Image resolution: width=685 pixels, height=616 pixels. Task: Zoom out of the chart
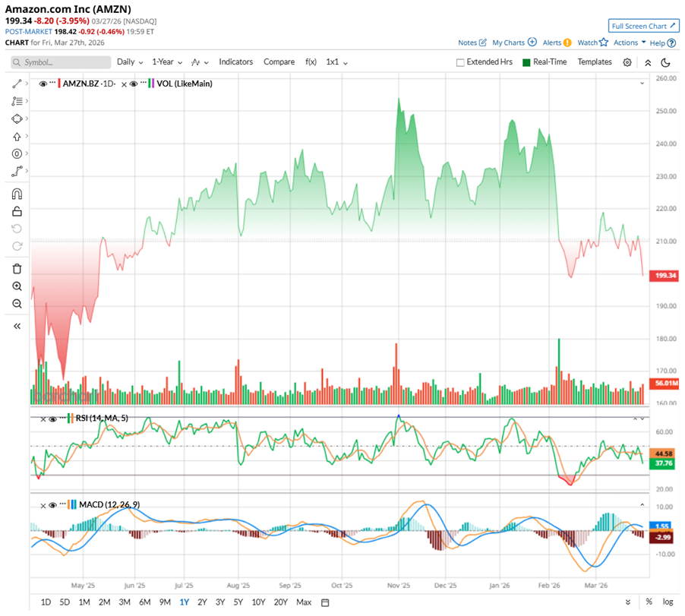point(17,304)
